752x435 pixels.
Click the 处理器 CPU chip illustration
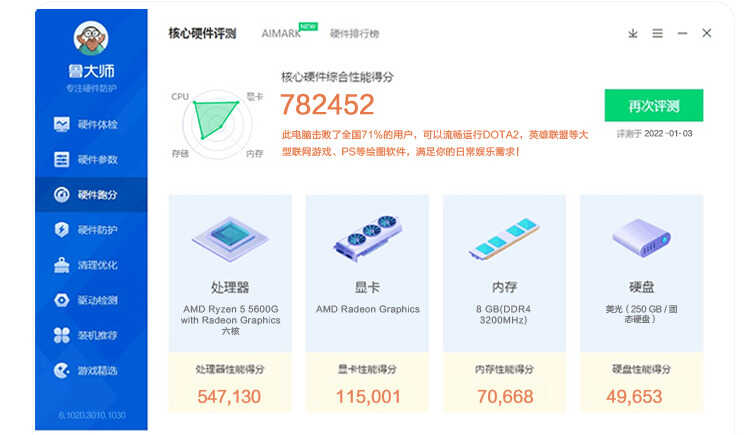(x=230, y=238)
